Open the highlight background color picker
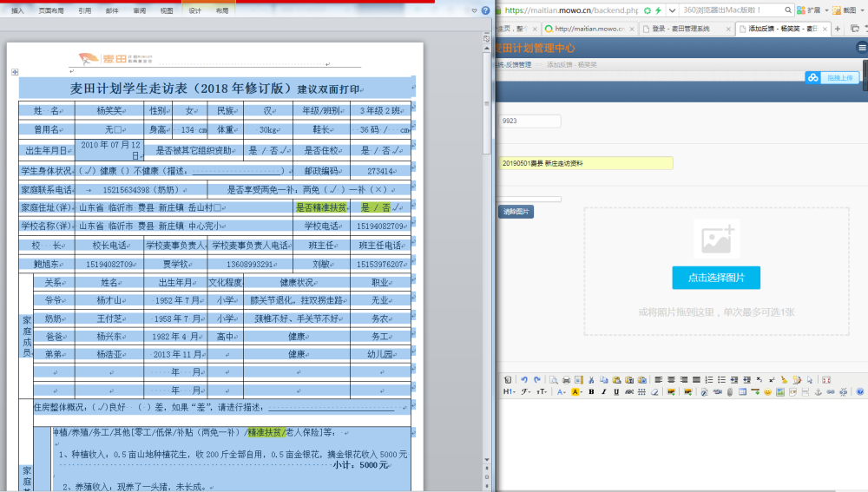Screen dimensions: 868x492 click(x=576, y=392)
